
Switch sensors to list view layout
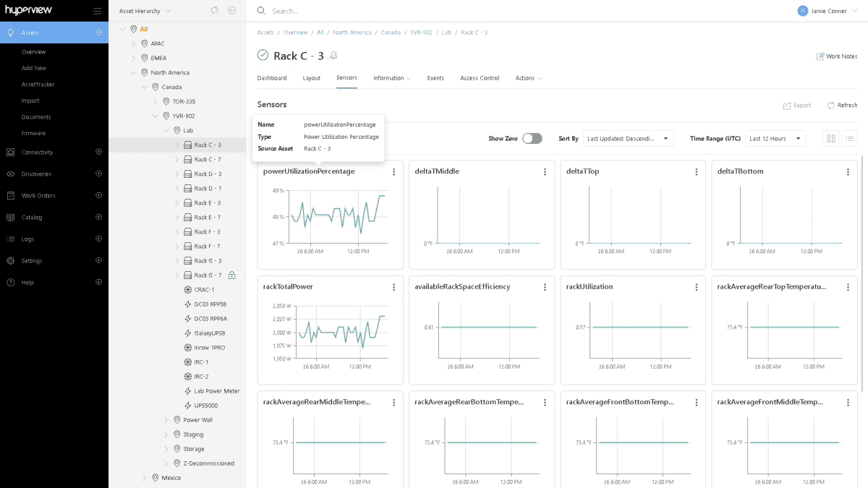[x=849, y=138]
